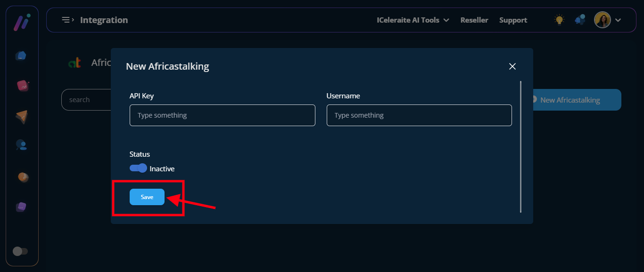The width and height of the screenshot is (644, 272).
Task: Close the New Africastalking dialog
Action: click(x=512, y=66)
